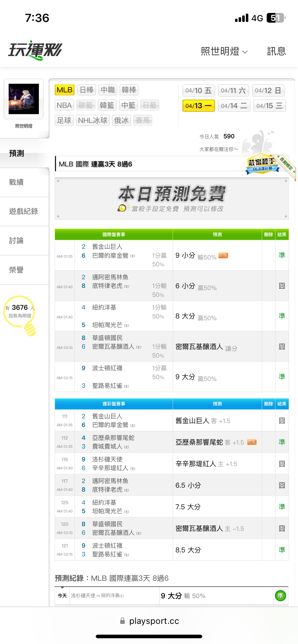Click 準 result for 8 大分
The image size is (298, 644).
pyautogui.click(x=282, y=316)
